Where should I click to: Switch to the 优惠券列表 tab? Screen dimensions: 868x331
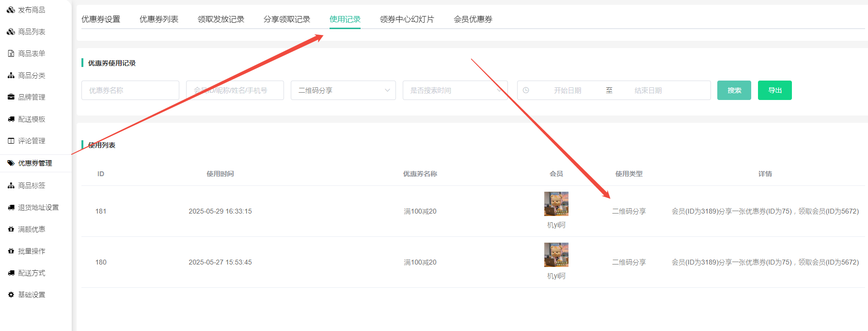158,19
